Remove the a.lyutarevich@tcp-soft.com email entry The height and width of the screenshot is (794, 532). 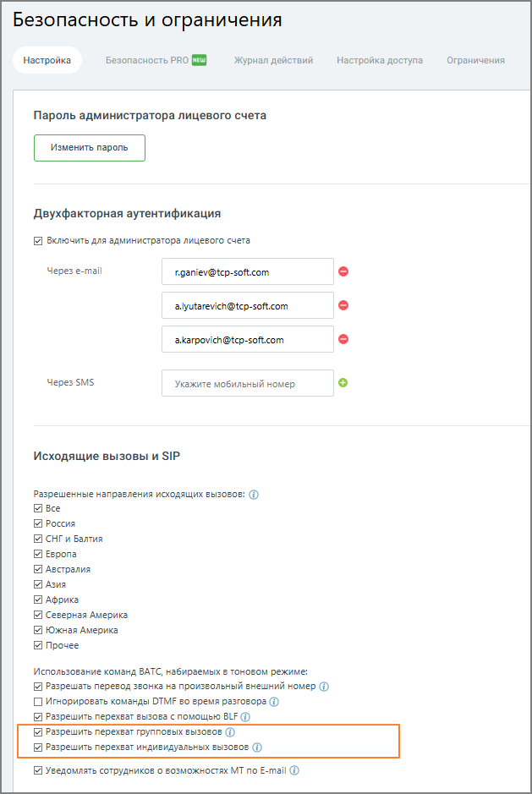(343, 305)
